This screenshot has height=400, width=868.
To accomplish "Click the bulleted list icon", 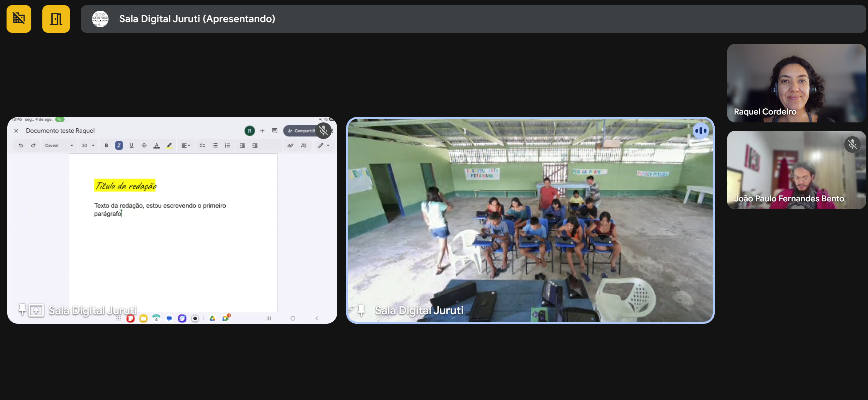I will point(215,146).
